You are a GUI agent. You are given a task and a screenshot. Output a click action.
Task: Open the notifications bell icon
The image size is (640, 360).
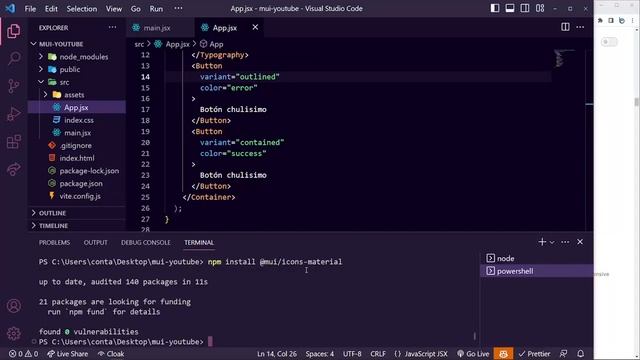[580, 354]
